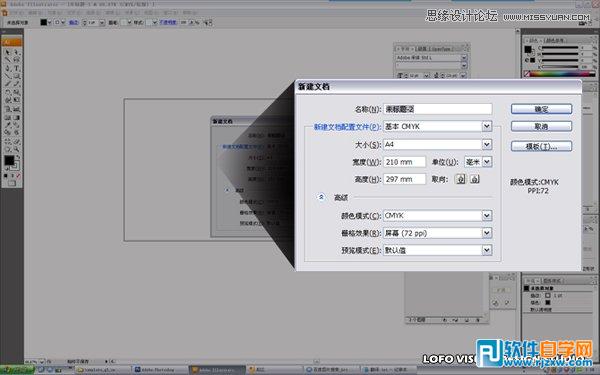This screenshot has height=375, width=600.
Task: Click the 确定 OK button
Action: (x=541, y=109)
